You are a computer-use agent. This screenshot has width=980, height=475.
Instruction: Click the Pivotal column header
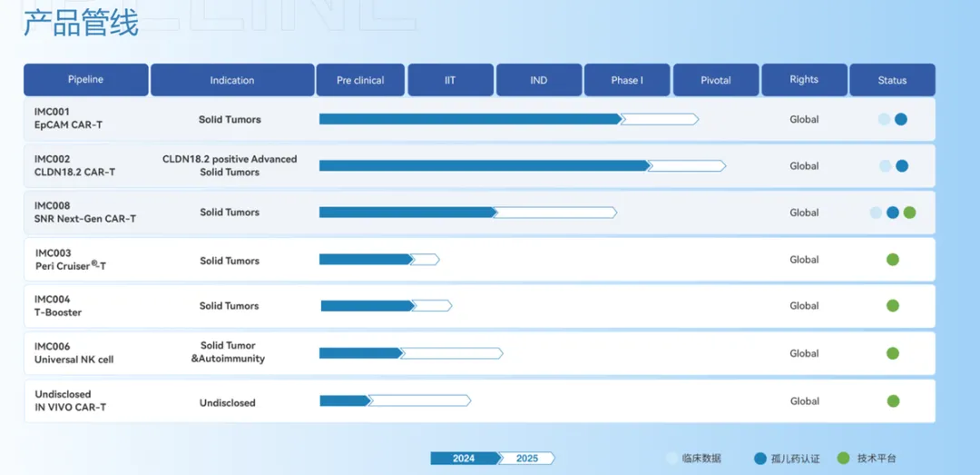click(715, 80)
